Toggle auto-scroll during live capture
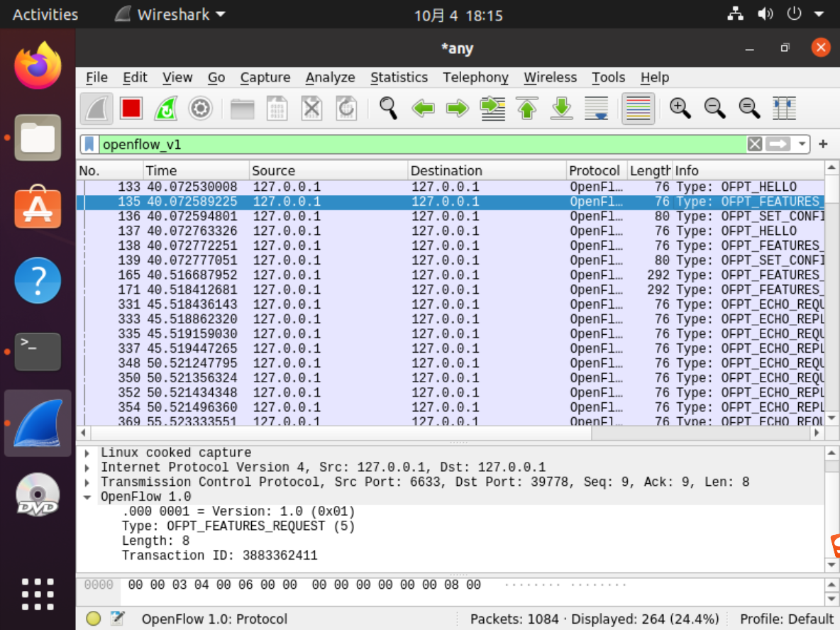 click(x=596, y=109)
